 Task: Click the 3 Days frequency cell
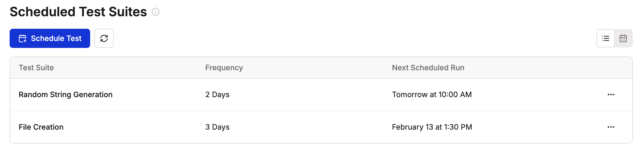[x=217, y=127]
